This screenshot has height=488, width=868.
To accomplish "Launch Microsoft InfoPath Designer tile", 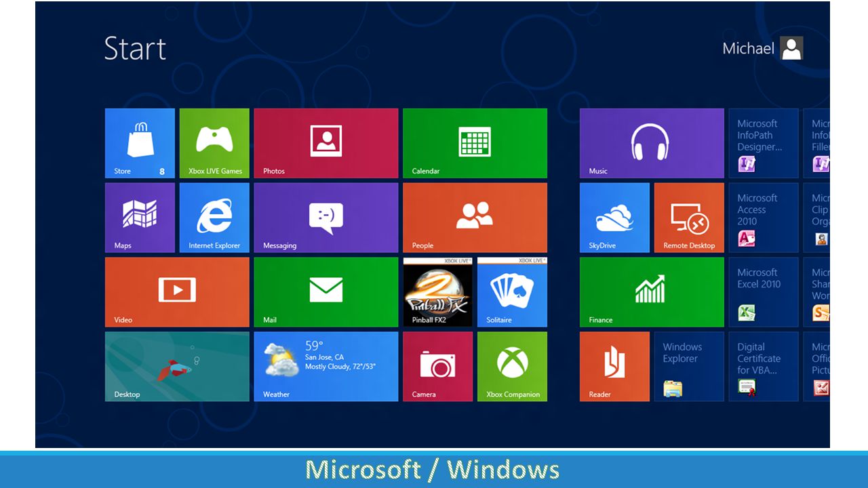I will tap(764, 143).
